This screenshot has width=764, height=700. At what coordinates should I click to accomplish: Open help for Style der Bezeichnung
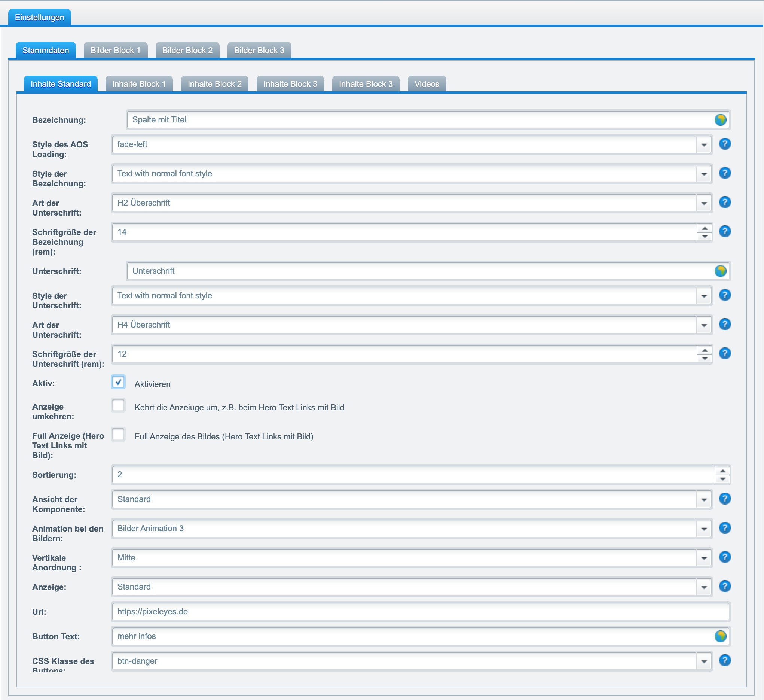tap(725, 173)
